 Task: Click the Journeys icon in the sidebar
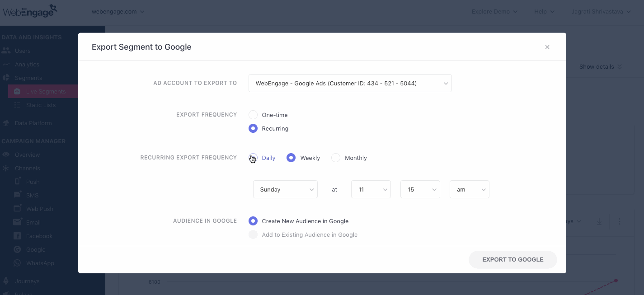pyautogui.click(x=6, y=281)
